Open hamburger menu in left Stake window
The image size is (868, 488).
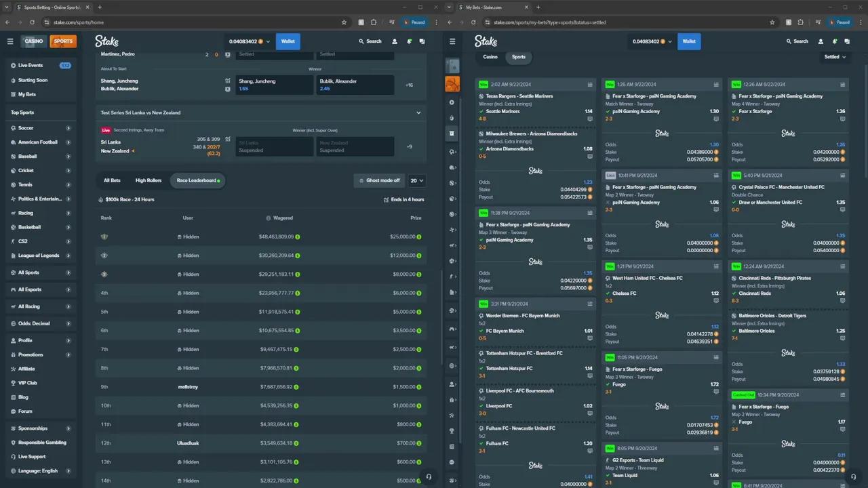pyautogui.click(x=10, y=41)
